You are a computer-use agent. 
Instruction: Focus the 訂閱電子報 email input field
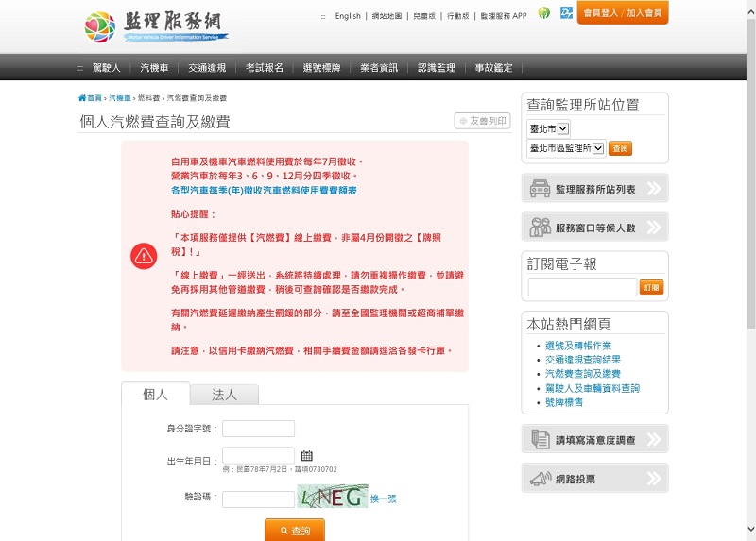[582, 287]
